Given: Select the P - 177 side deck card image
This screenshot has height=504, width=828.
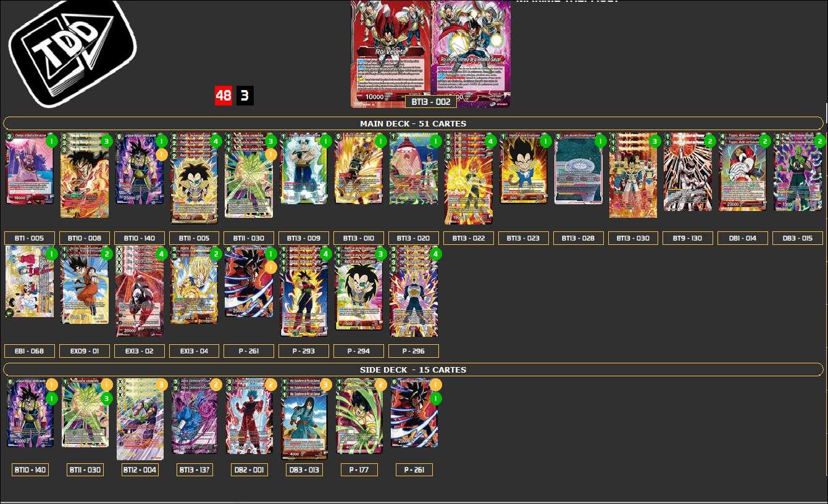Looking at the screenshot, I should click(x=359, y=416).
